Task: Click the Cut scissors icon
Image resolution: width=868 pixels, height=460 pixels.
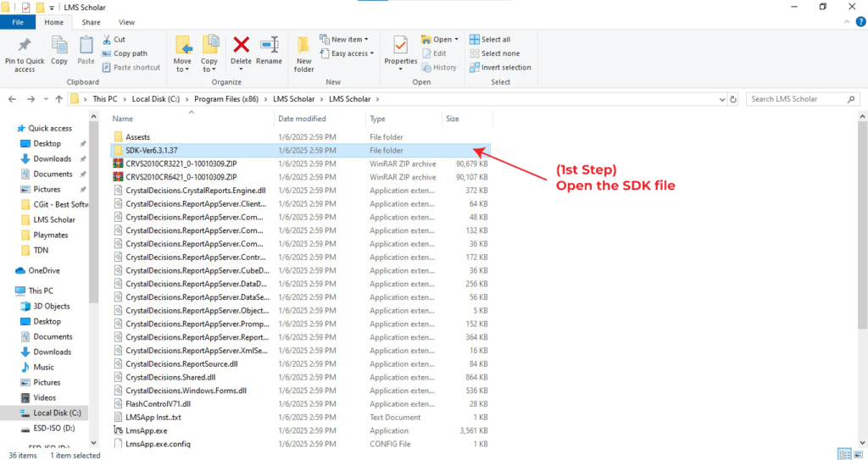Action: tap(107, 39)
